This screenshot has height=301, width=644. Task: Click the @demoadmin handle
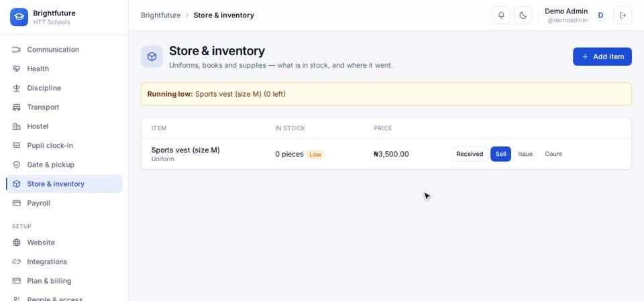[x=568, y=20]
